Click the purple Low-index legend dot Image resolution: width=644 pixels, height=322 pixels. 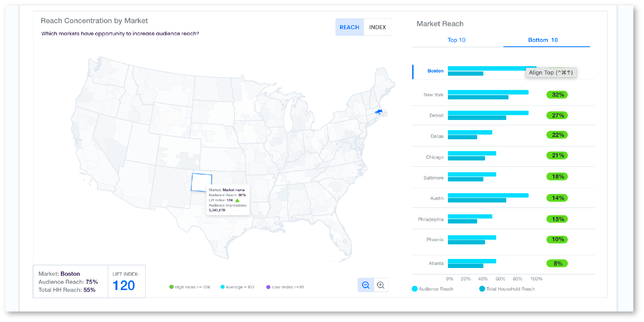[268, 287]
